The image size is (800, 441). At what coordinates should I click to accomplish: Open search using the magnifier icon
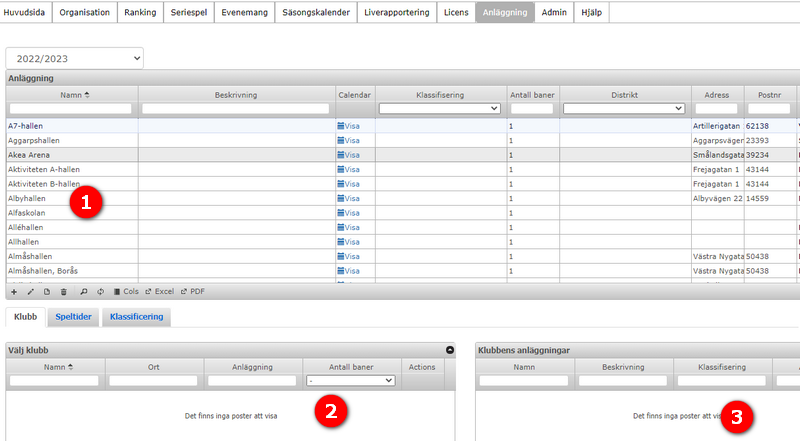click(84, 292)
